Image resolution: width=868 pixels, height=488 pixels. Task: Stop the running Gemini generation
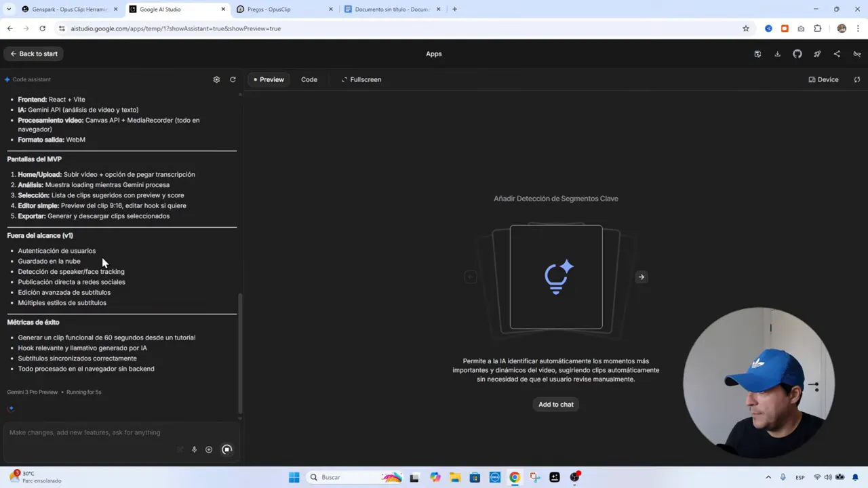click(x=227, y=449)
